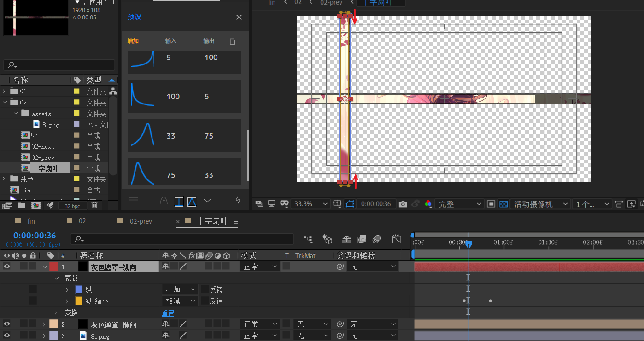Viewport: 644px width, 341px height.
Task: Enable frame blending for the composition
Action: [362, 239]
